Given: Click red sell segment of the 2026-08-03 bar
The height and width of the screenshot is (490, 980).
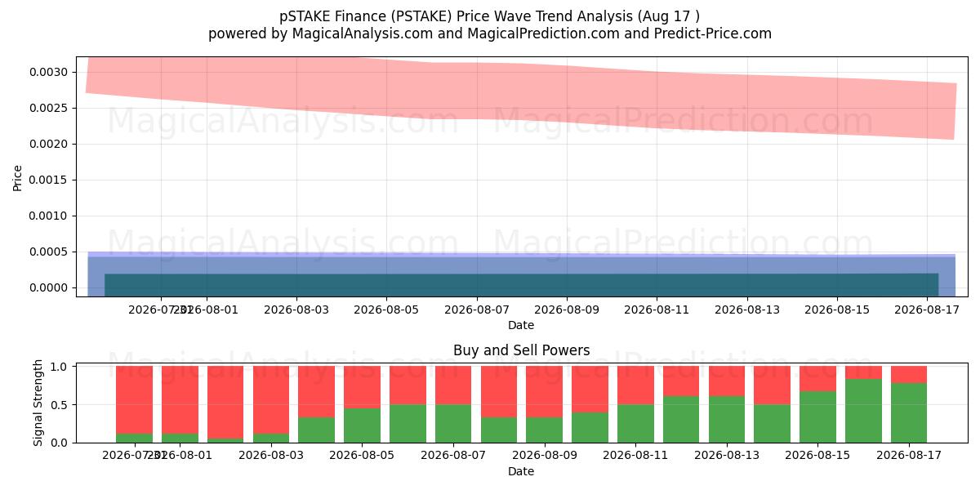Looking at the screenshot, I should (271, 400).
